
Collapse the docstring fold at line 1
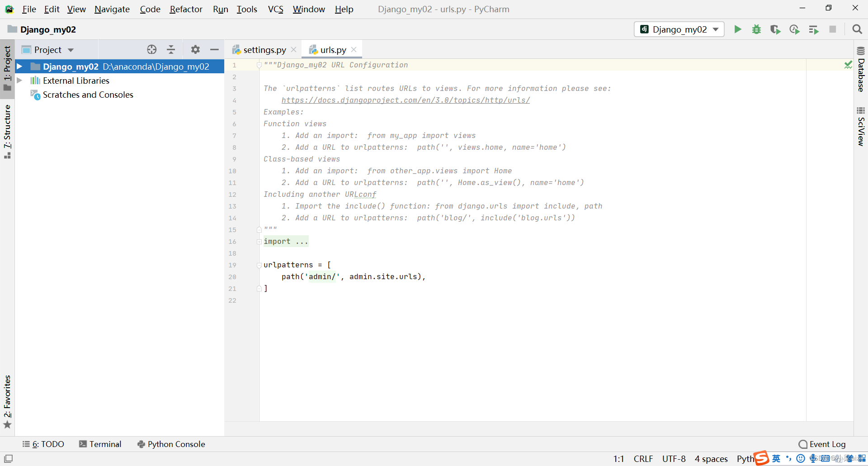tap(259, 65)
